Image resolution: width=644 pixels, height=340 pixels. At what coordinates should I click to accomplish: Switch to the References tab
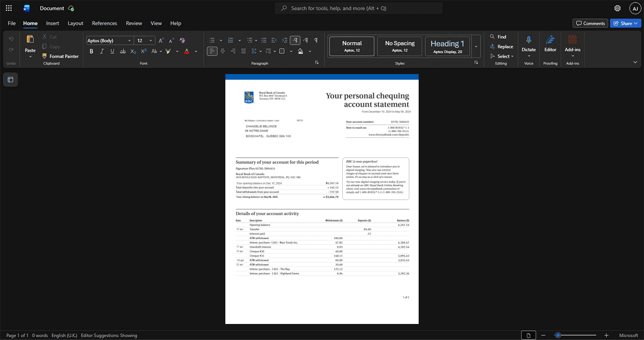pyautogui.click(x=104, y=23)
